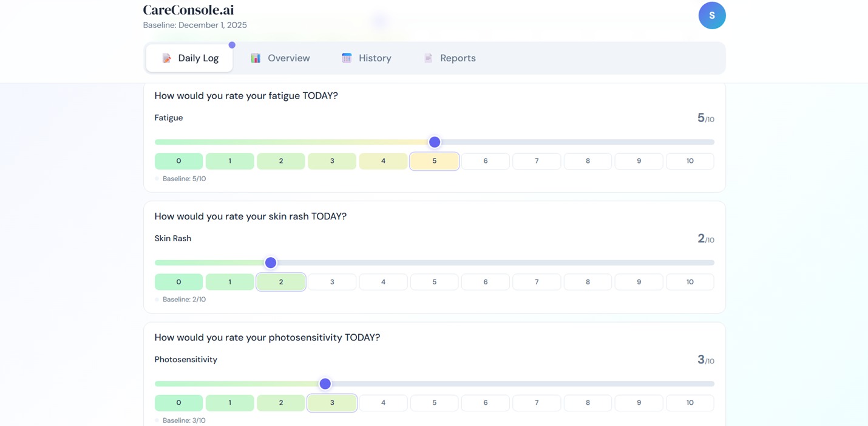Choose photosensitivity rating 6
The height and width of the screenshot is (426, 868).
click(486, 403)
